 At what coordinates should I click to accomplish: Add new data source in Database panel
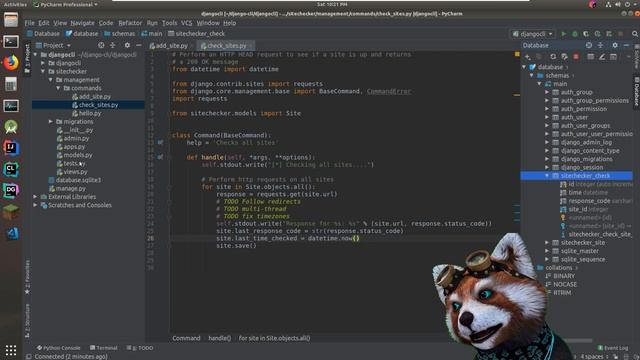click(x=528, y=57)
